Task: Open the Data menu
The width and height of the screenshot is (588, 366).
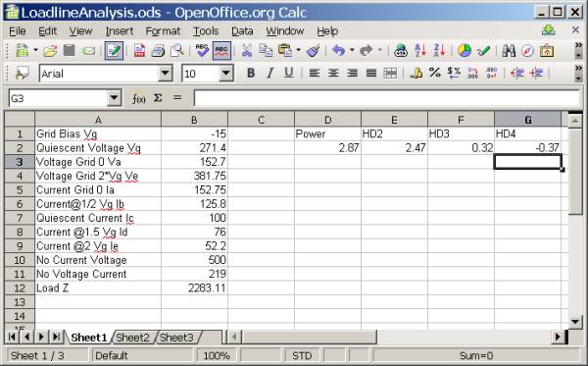Action: pos(242,31)
